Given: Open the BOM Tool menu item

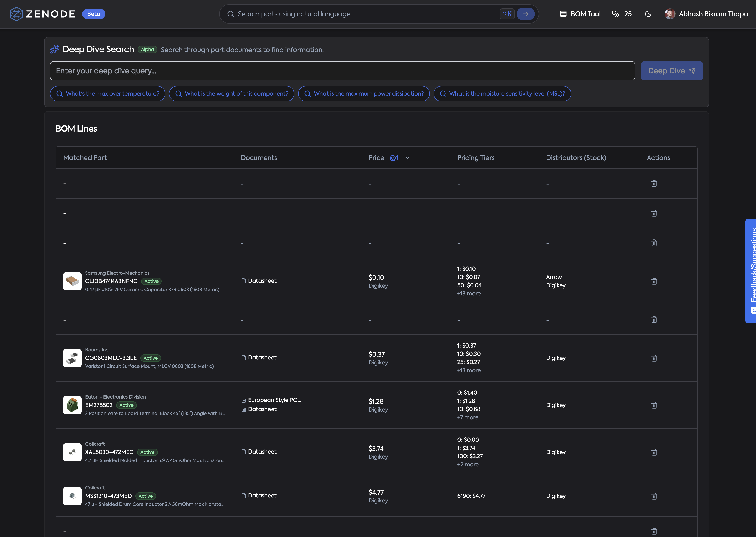Looking at the screenshot, I should (x=580, y=14).
